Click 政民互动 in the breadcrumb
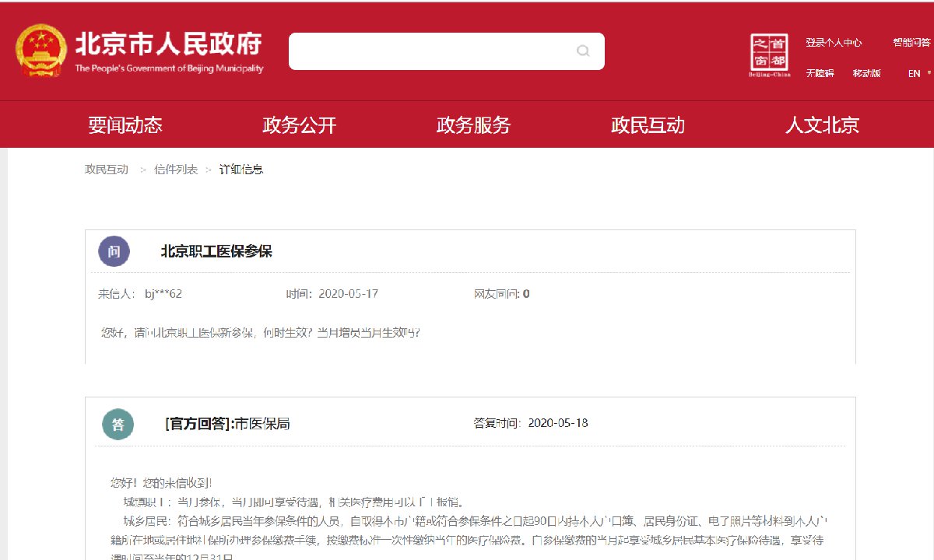This screenshot has height=560, width=934. point(107,170)
